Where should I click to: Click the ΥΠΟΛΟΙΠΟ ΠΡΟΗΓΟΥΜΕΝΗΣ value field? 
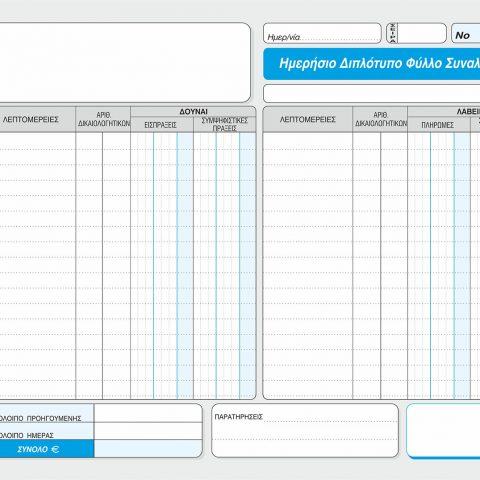tap(148, 413)
